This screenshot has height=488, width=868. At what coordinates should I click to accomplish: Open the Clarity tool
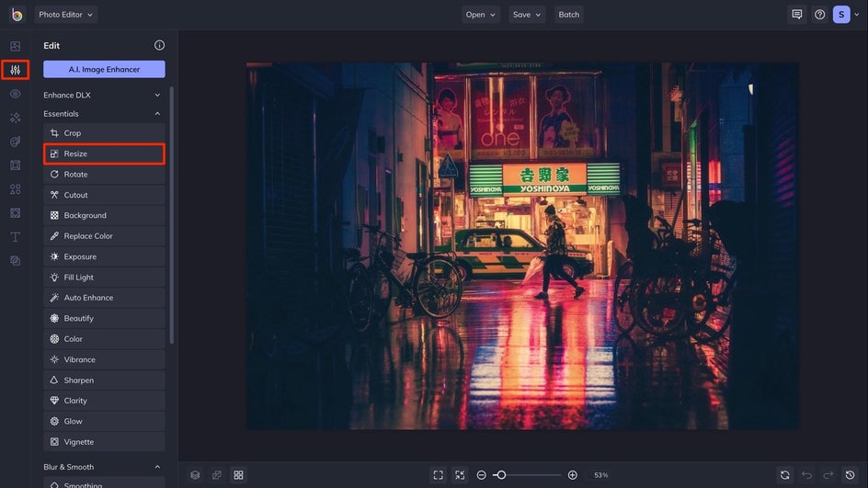[104, 401]
